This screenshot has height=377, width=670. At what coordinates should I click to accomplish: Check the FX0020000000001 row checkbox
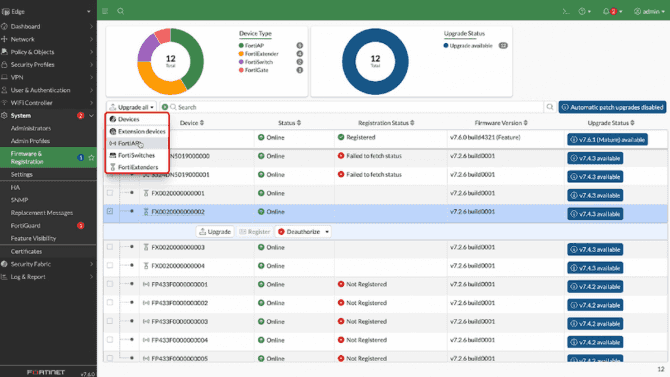click(110, 193)
